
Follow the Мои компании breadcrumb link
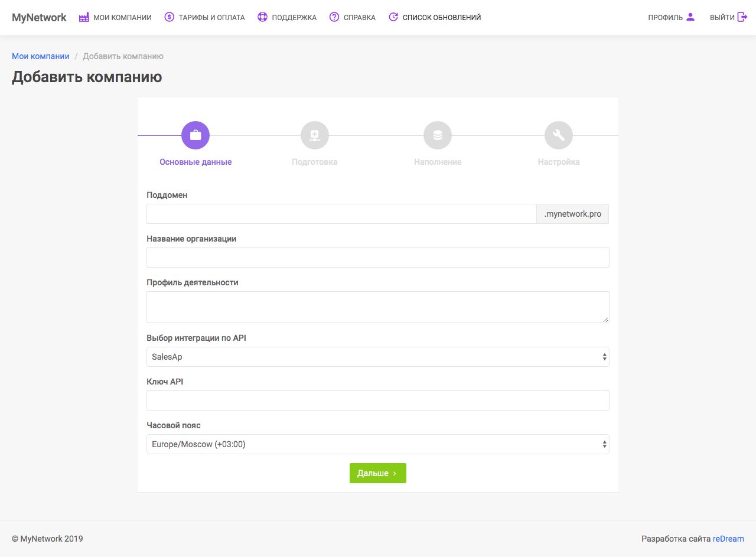(x=41, y=56)
